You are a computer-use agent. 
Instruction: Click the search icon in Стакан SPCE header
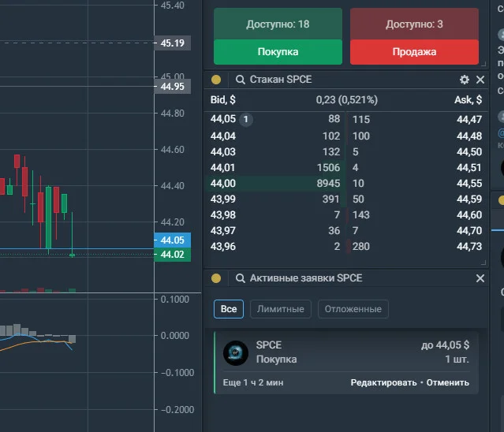click(x=240, y=80)
